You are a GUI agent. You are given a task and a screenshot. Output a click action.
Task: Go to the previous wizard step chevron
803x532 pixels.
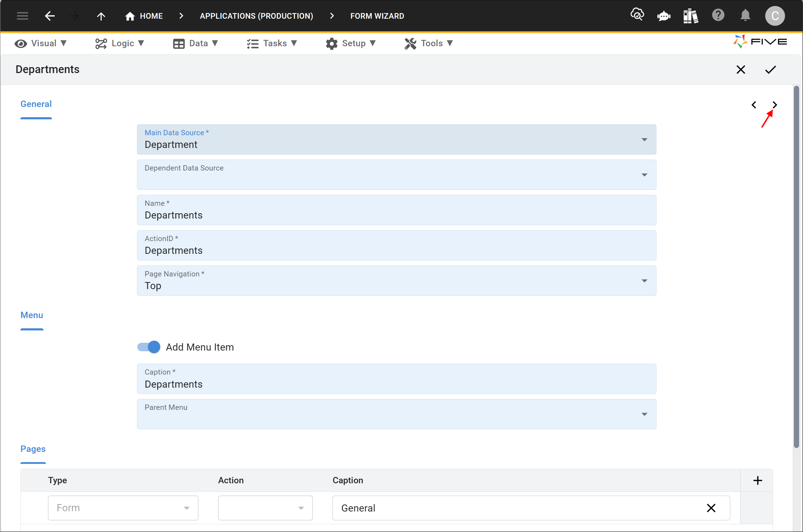tap(754, 105)
